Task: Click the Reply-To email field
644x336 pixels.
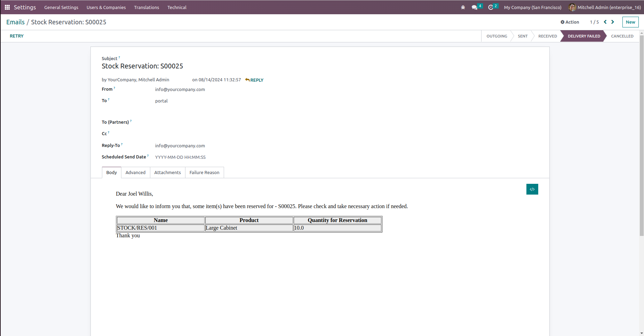Action: (x=180, y=146)
